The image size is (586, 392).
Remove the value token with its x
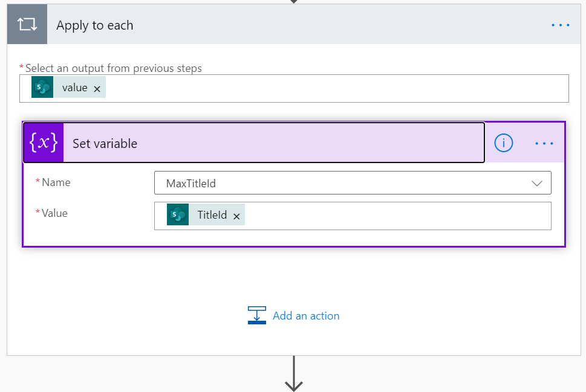coord(97,88)
